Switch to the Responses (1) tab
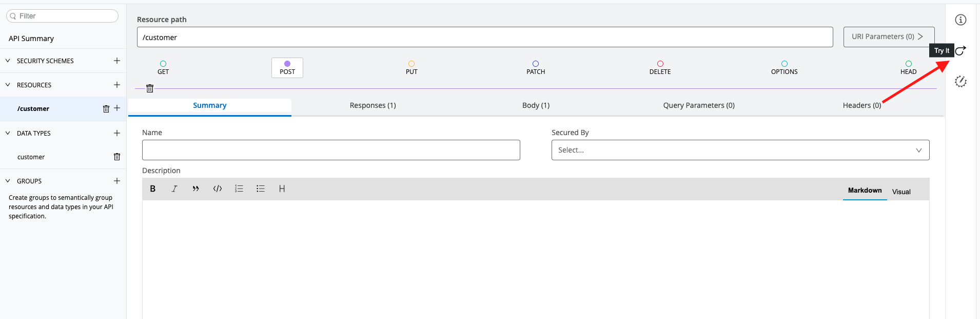 pyautogui.click(x=373, y=105)
